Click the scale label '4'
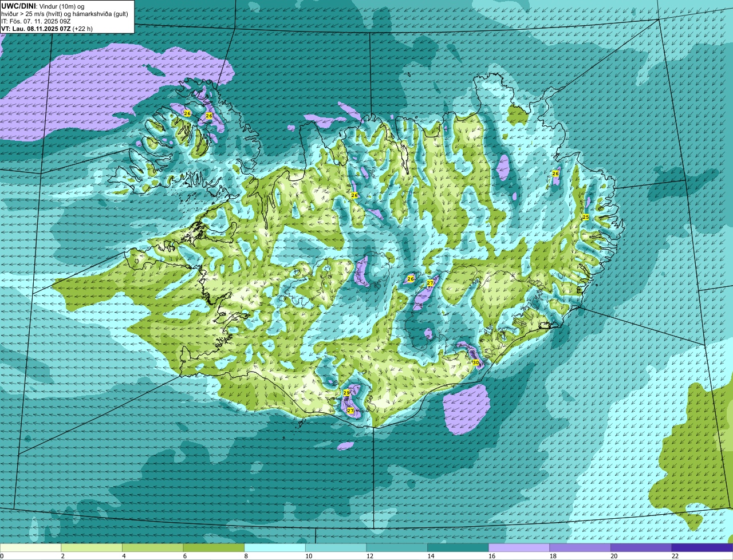733x560 pixels. tap(124, 556)
